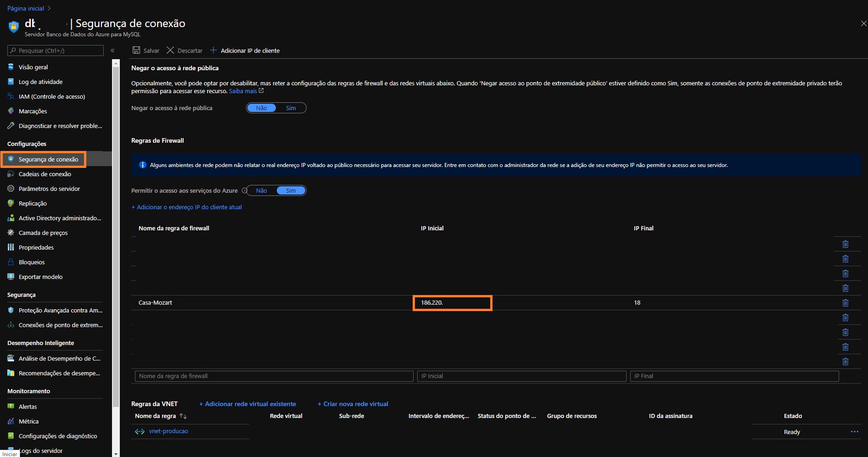Collapse the sidebar with the double chevron
Screen dimensions: 868x457
tap(112, 50)
